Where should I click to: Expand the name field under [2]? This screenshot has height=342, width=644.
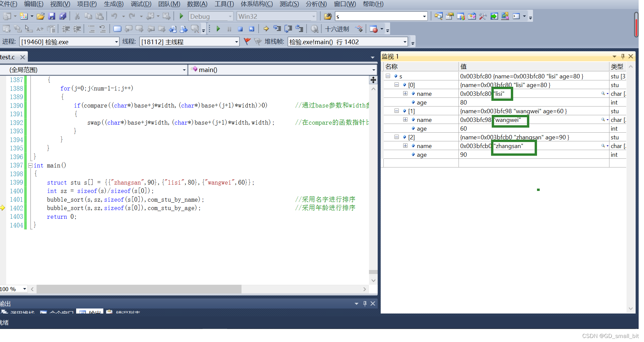pyautogui.click(x=405, y=146)
